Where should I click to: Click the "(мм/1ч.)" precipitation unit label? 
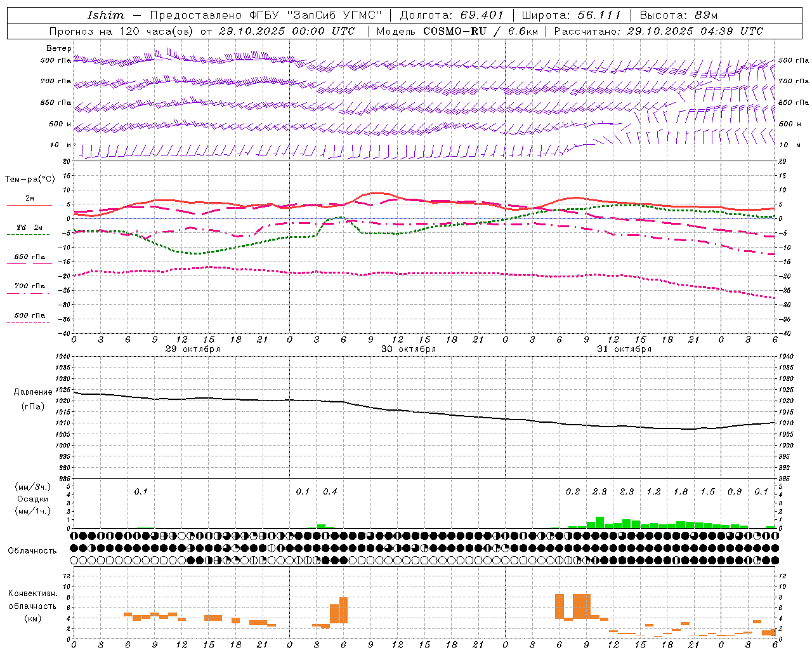point(33,511)
